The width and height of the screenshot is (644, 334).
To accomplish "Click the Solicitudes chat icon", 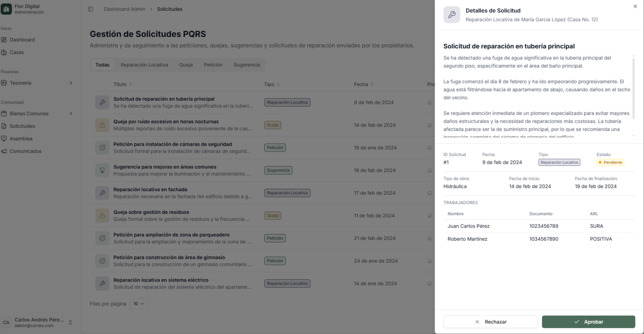I will point(4,126).
